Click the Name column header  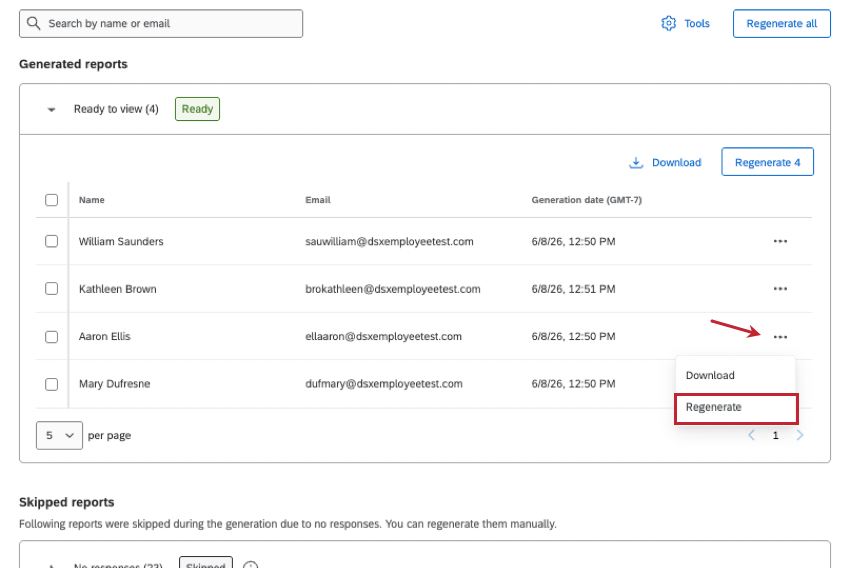pos(92,200)
